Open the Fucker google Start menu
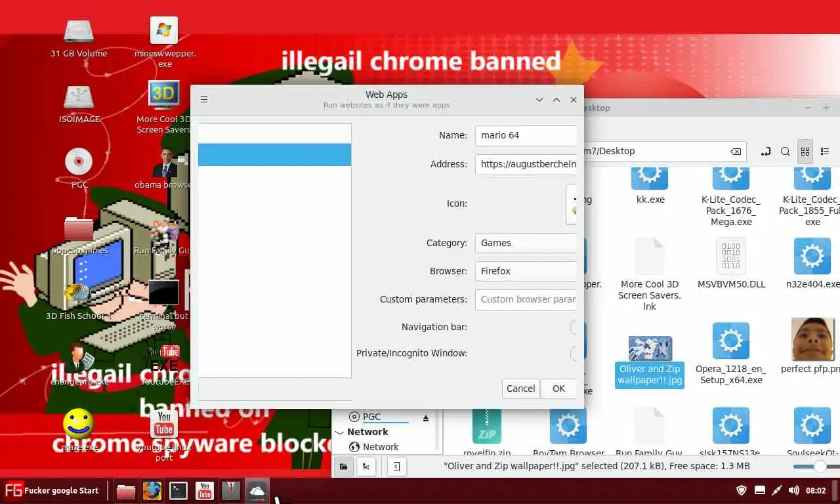This screenshot has height=504, width=840. (x=52, y=490)
